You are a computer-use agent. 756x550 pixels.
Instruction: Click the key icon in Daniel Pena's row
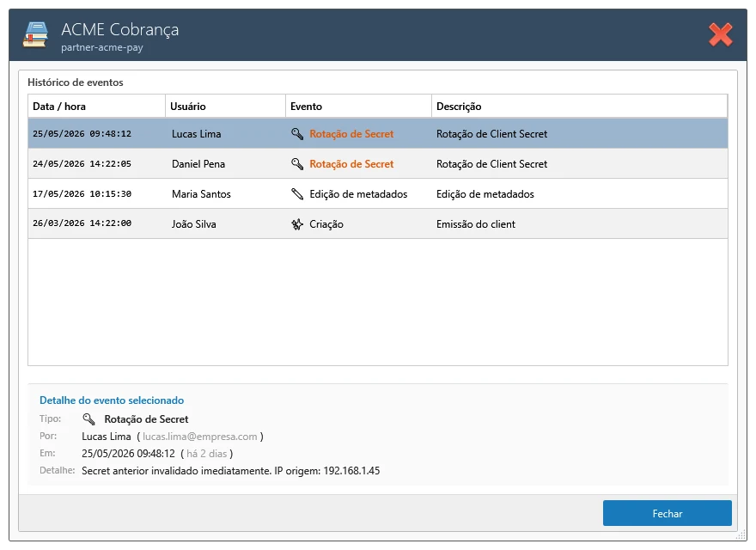pyautogui.click(x=297, y=164)
